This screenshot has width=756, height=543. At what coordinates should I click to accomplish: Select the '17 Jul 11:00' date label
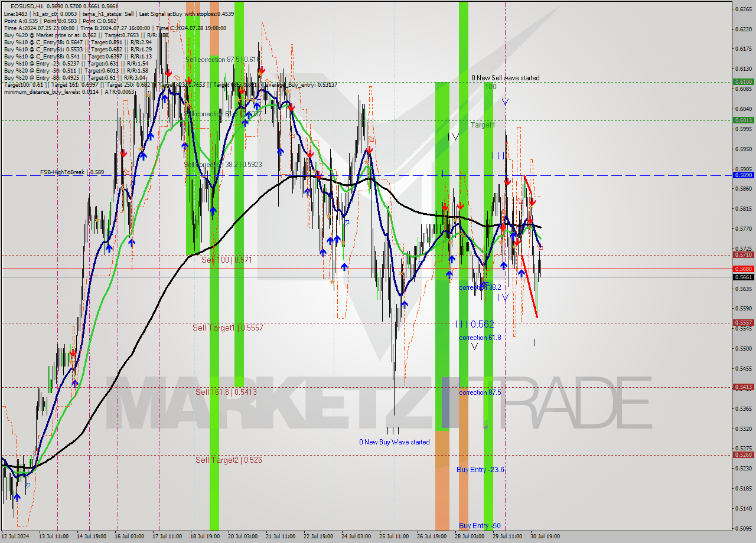point(167,537)
